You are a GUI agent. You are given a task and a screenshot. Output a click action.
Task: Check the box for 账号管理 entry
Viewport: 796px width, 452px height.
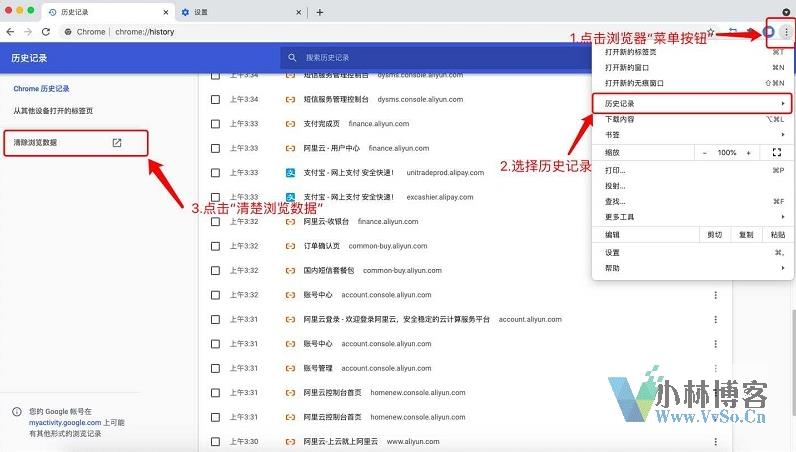215,368
